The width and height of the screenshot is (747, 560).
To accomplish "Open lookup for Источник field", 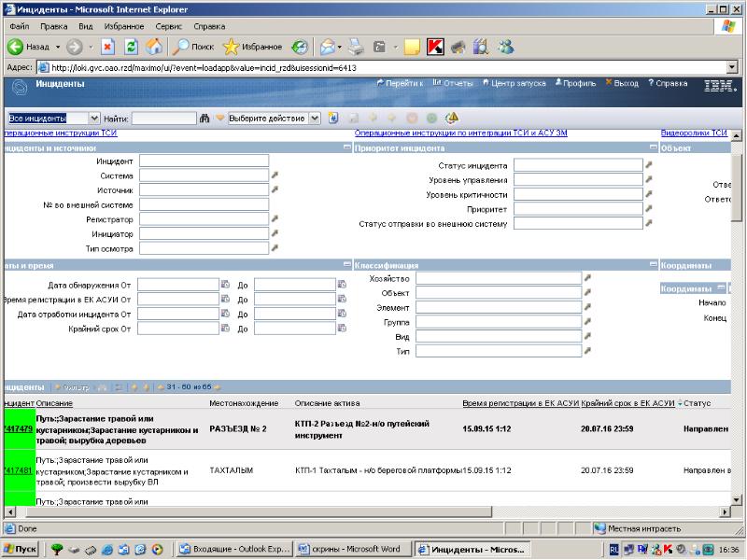I will point(275,190).
